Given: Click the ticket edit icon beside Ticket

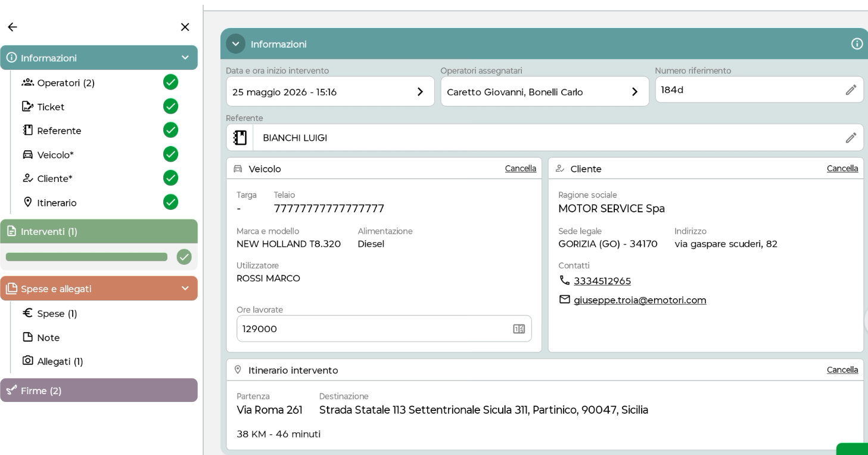Looking at the screenshot, I should click(x=27, y=106).
